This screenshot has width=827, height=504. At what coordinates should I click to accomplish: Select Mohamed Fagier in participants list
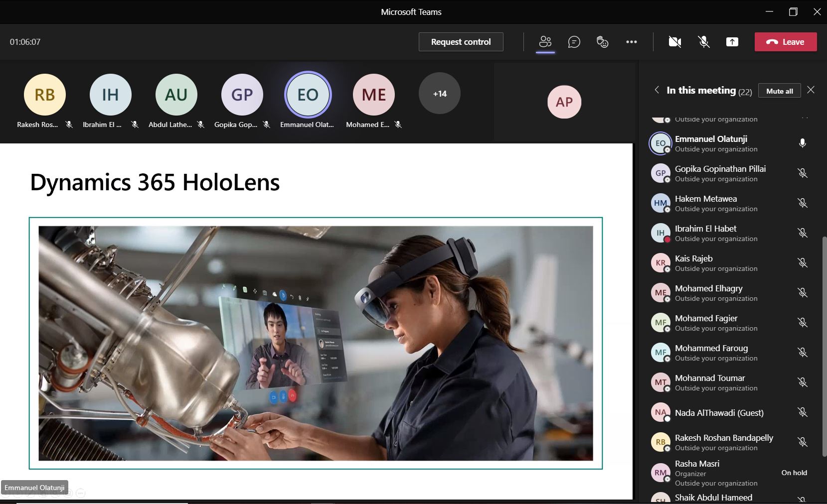click(730, 323)
